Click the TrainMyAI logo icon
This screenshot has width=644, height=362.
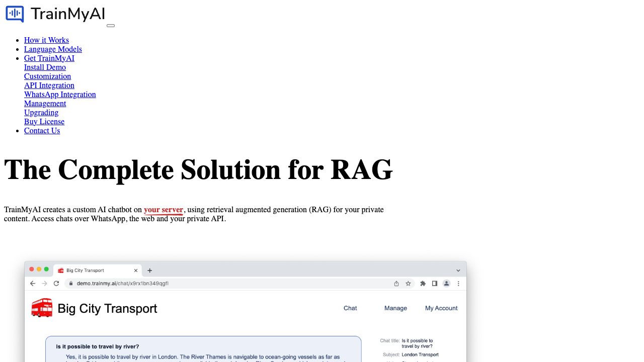(x=15, y=14)
